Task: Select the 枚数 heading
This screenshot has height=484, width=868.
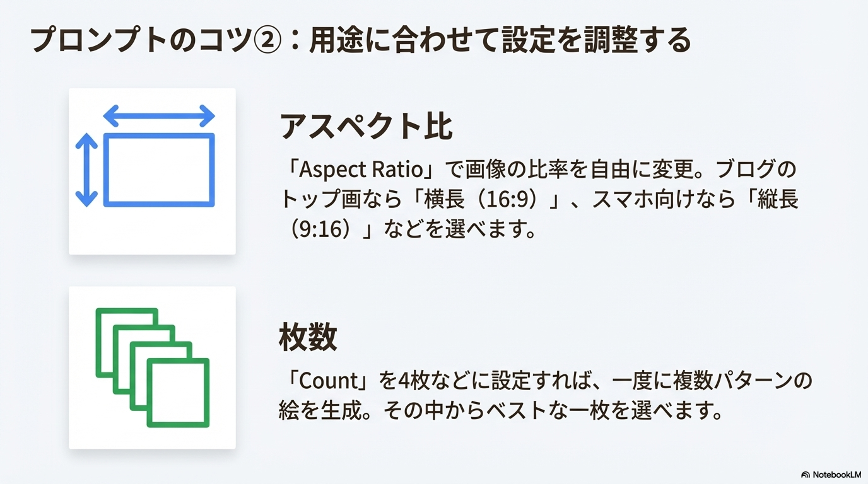Action: tap(308, 338)
